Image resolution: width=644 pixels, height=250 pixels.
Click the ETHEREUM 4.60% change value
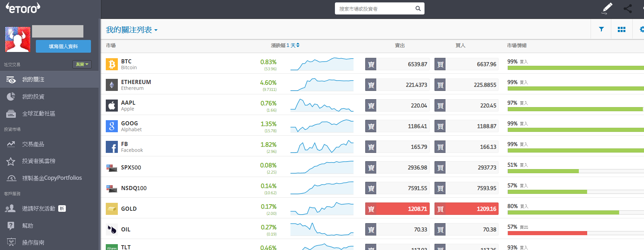coord(268,83)
